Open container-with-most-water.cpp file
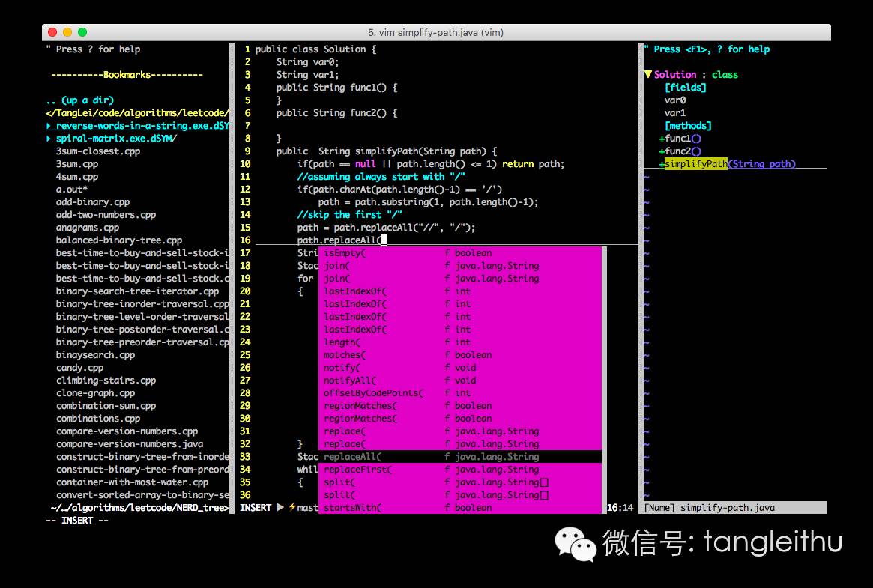The height and width of the screenshot is (588, 873). 132,482
